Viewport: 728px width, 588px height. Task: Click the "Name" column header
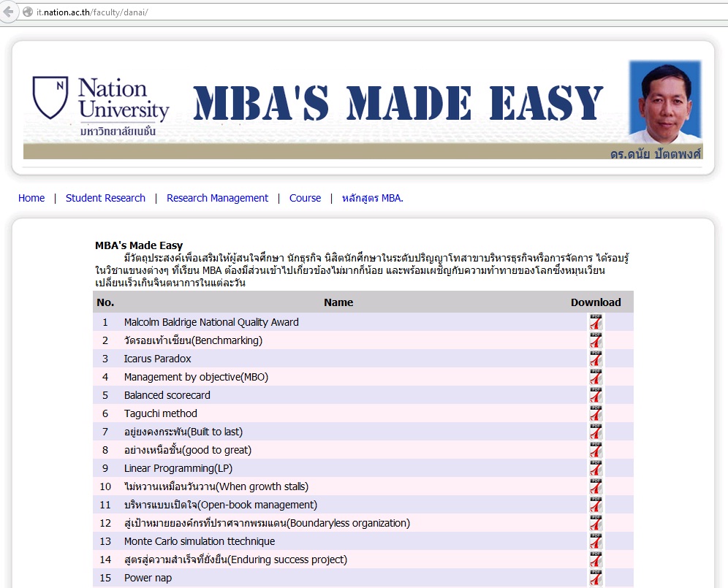[338, 302]
